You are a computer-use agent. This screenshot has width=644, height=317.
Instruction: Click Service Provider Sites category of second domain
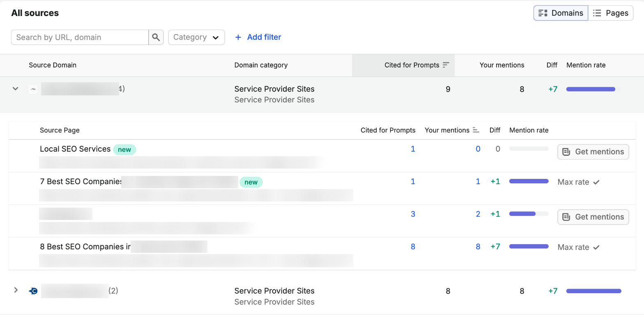click(x=274, y=291)
